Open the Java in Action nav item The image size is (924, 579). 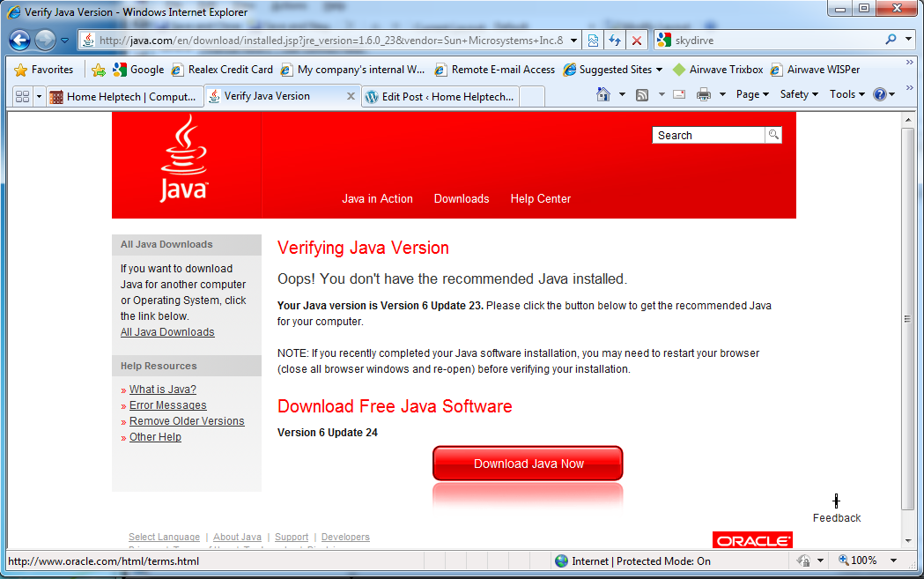pyautogui.click(x=377, y=198)
